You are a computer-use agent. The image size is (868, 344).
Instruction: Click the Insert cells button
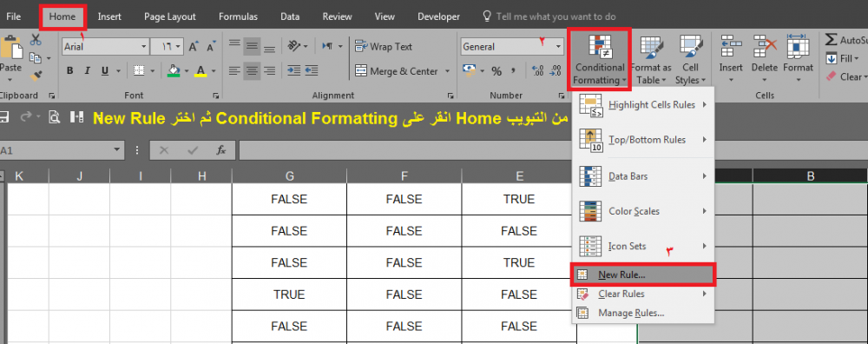pos(731,60)
